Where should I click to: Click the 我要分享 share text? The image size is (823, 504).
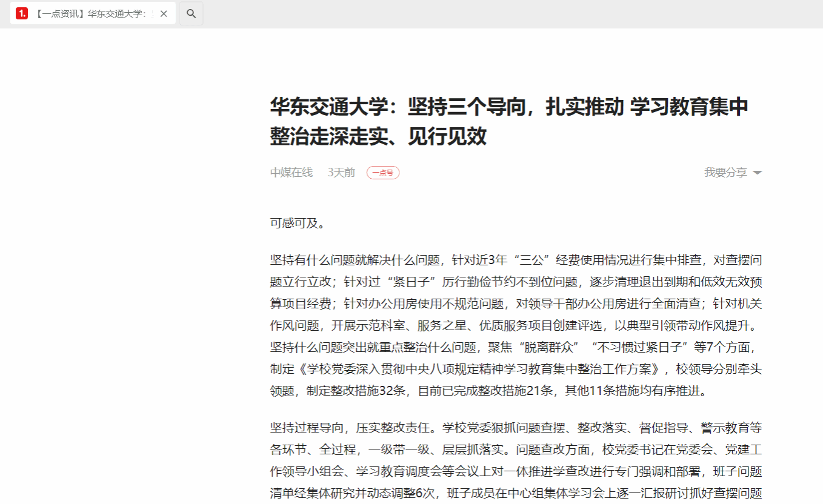coord(725,173)
